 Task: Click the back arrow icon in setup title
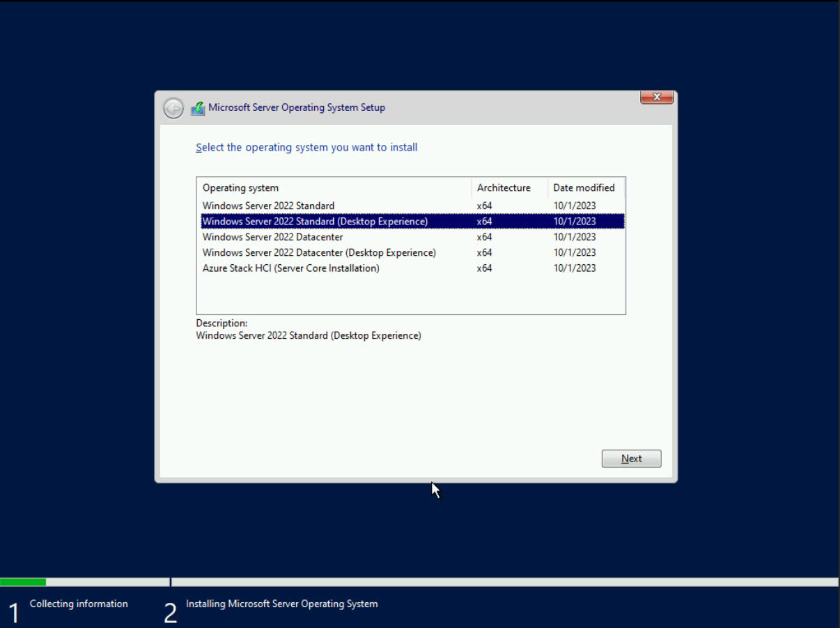click(x=173, y=108)
